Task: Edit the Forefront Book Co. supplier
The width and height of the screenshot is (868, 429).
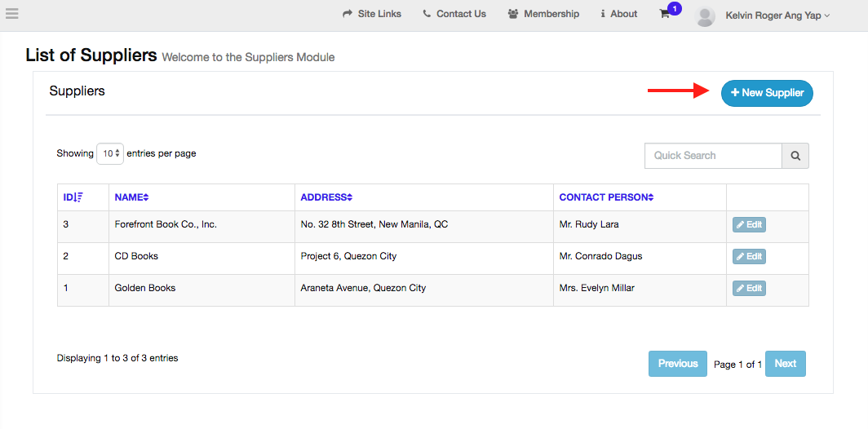Action: pyautogui.click(x=748, y=225)
